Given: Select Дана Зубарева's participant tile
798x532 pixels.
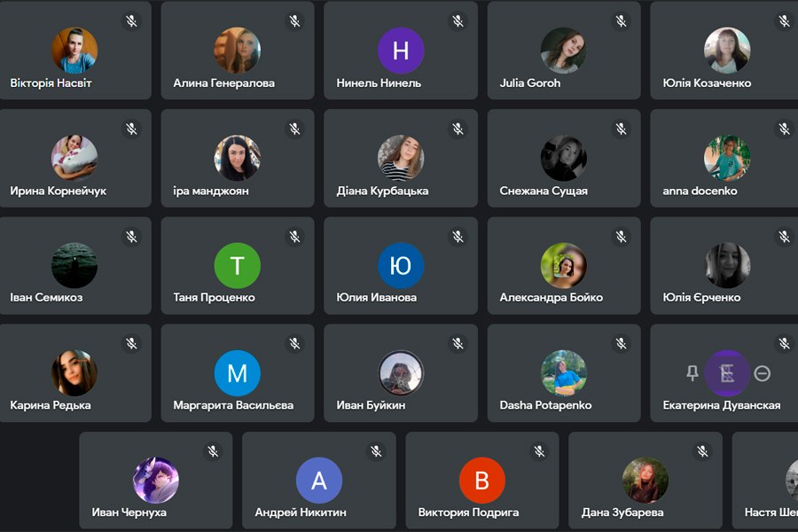Looking at the screenshot, I should point(645,480).
